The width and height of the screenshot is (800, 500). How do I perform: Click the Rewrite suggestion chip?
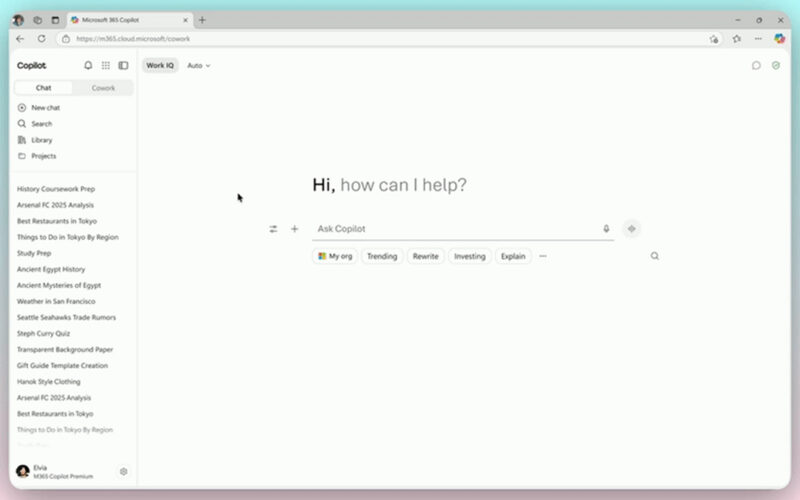pyautogui.click(x=426, y=256)
